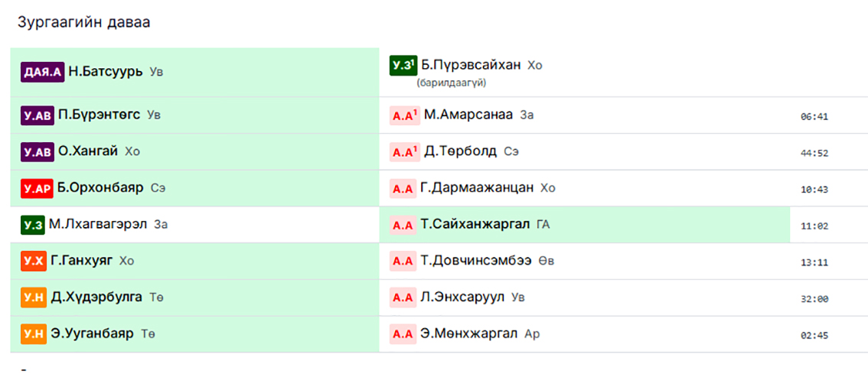Click the А.А badge next to М.Амарсанаа
Screen dimensions: 868x380
(x=405, y=115)
